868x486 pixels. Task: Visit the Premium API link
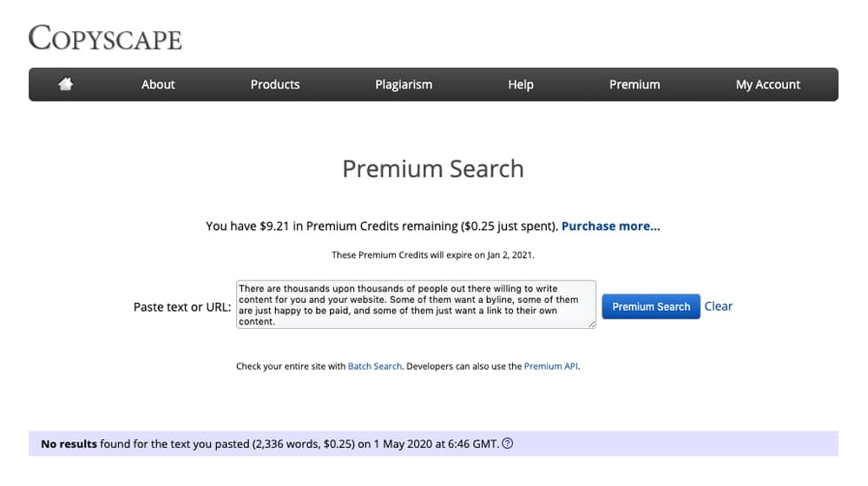point(550,366)
